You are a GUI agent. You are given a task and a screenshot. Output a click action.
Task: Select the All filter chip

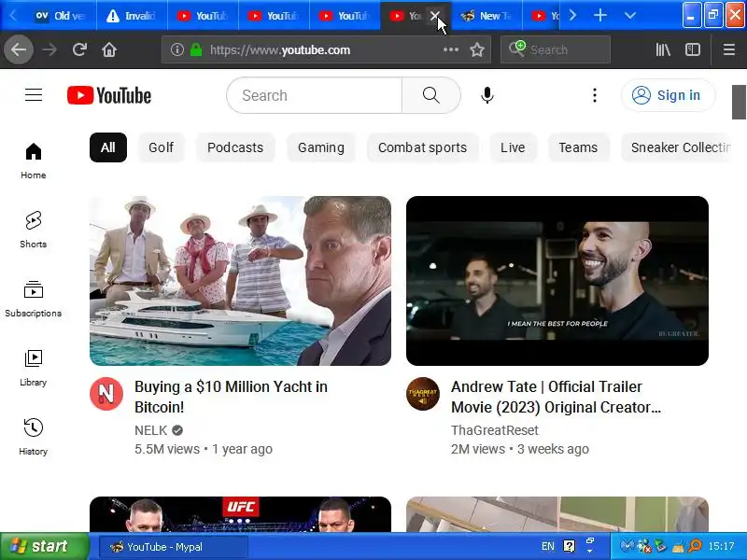108,147
